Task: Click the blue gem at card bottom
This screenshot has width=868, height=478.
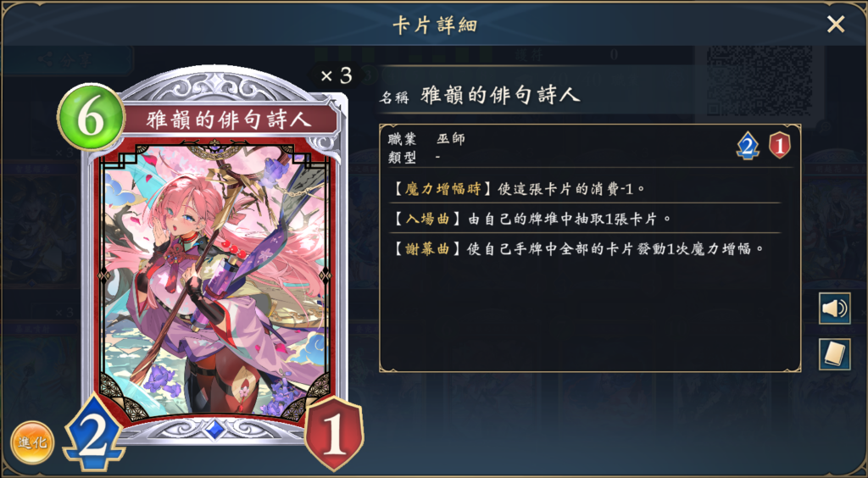Action: 214,429
